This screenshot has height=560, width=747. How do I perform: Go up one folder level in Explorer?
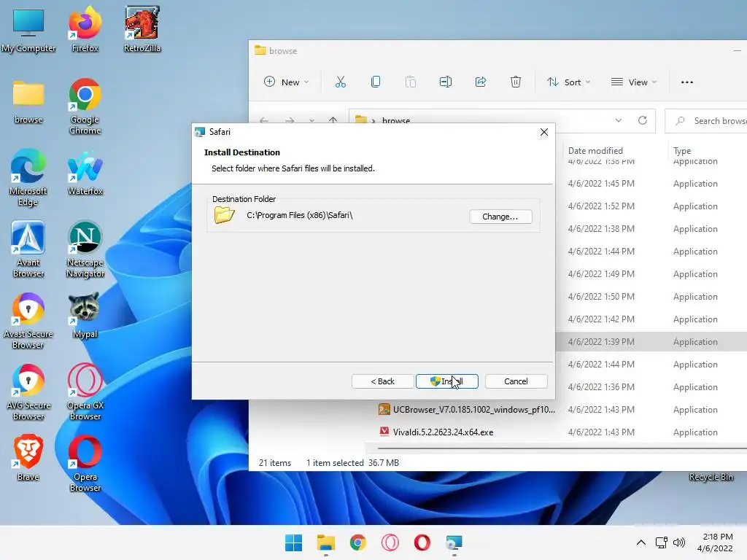(x=333, y=120)
